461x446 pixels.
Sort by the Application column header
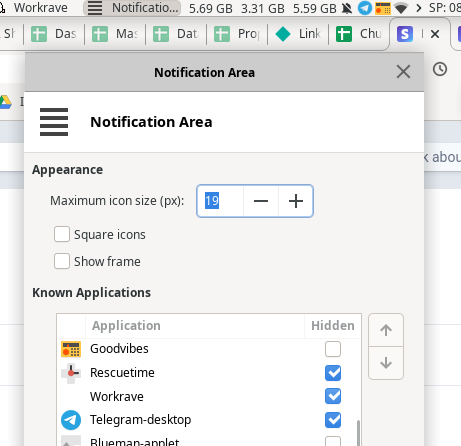[x=195, y=326]
